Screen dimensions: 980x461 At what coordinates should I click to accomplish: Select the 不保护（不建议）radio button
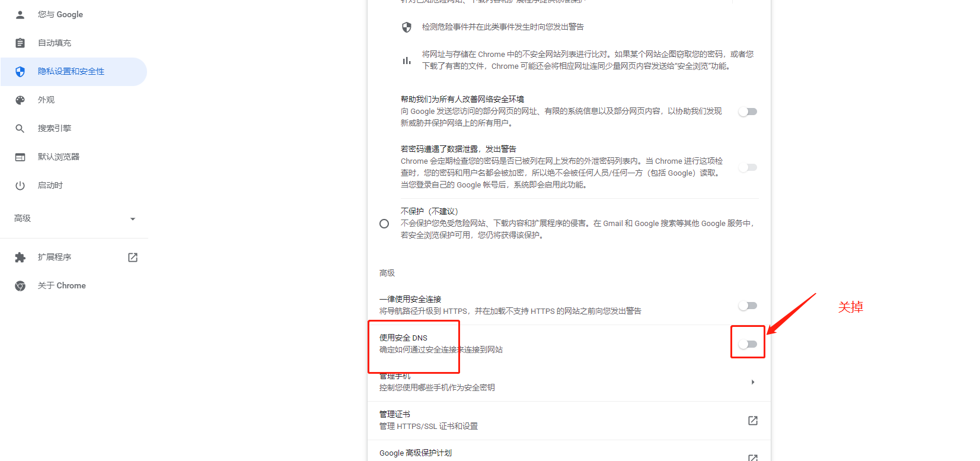(x=384, y=224)
